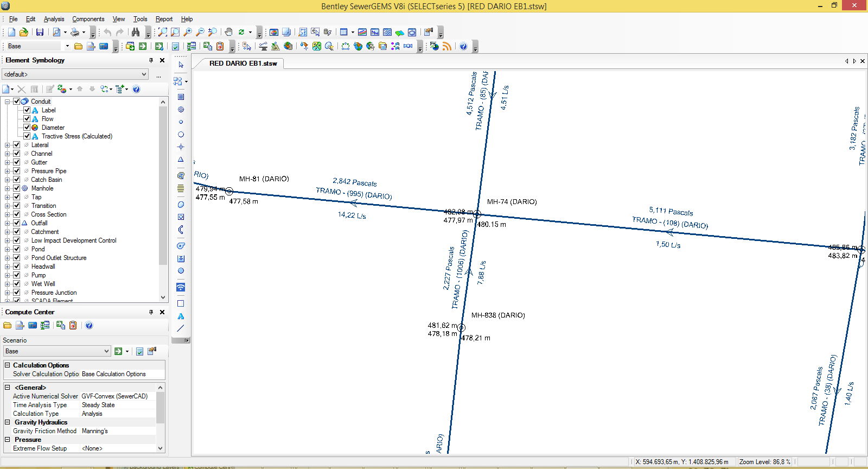Select the Pressure Pipe tree item
Screen dimensions: 868x469
(49, 171)
